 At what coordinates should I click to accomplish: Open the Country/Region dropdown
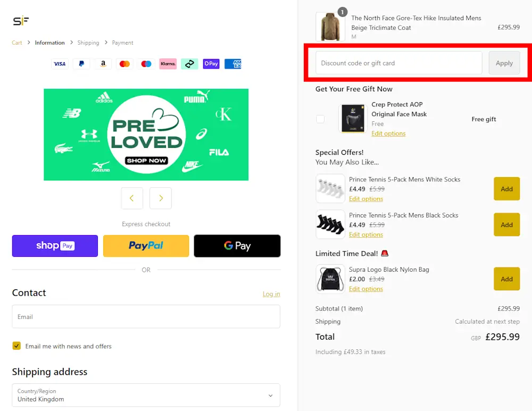[146, 395]
